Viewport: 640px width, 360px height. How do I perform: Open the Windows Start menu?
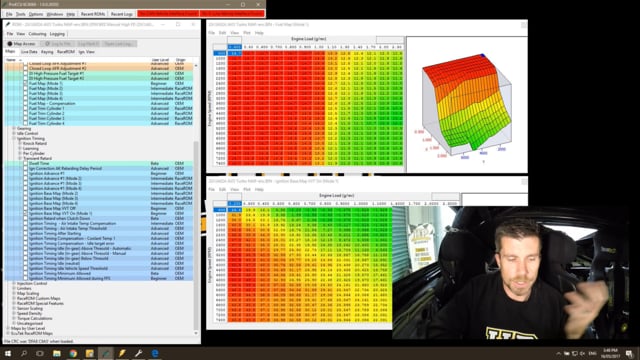click(8, 353)
